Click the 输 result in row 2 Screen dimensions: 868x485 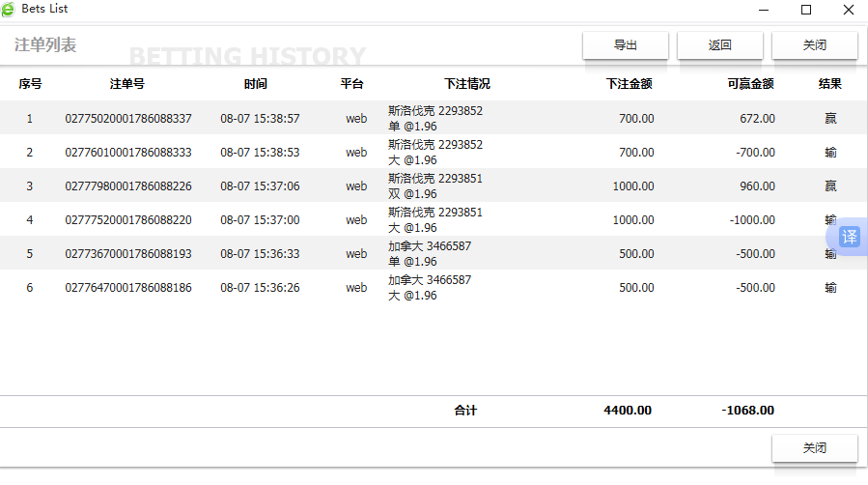[x=830, y=153]
